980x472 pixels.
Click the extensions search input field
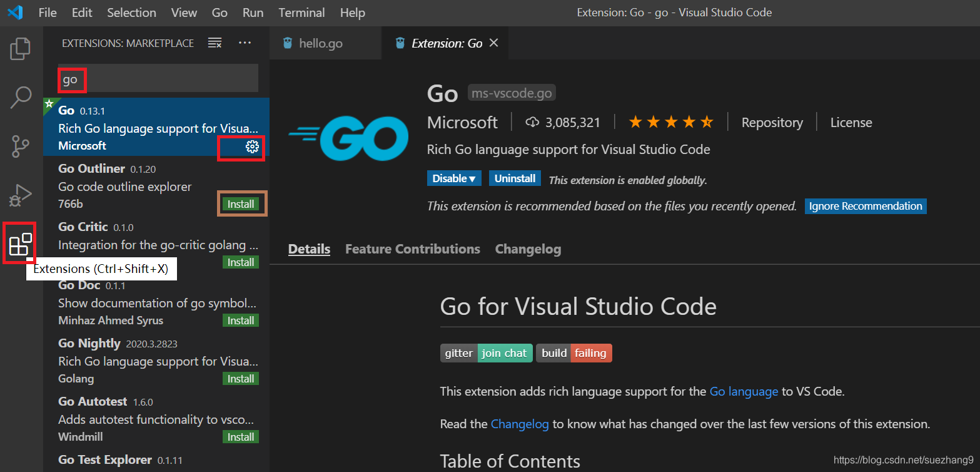pos(158,78)
